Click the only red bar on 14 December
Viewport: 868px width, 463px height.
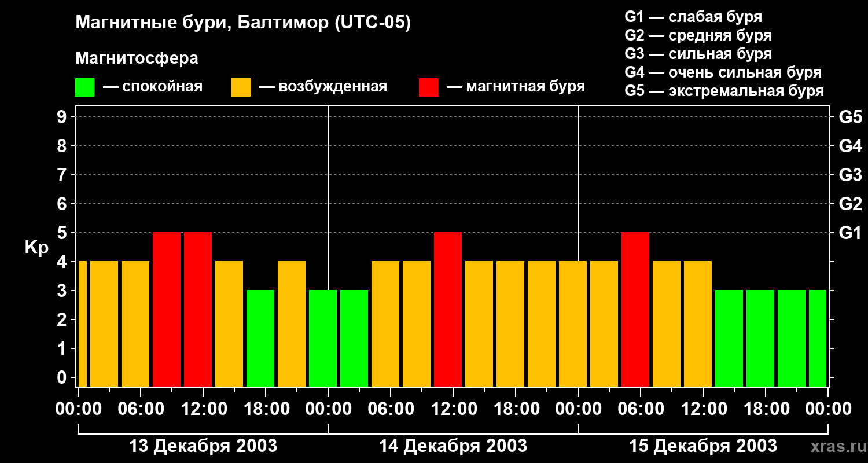coord(448,309)
